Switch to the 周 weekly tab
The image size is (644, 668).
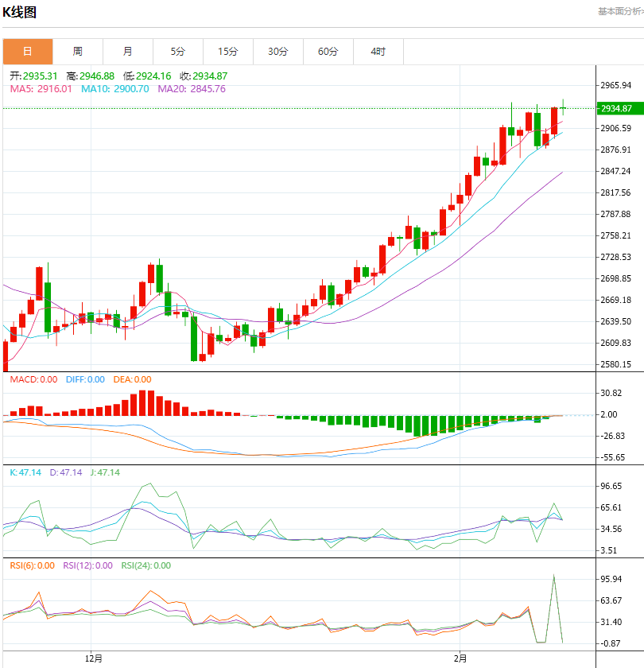click(78, 52)
